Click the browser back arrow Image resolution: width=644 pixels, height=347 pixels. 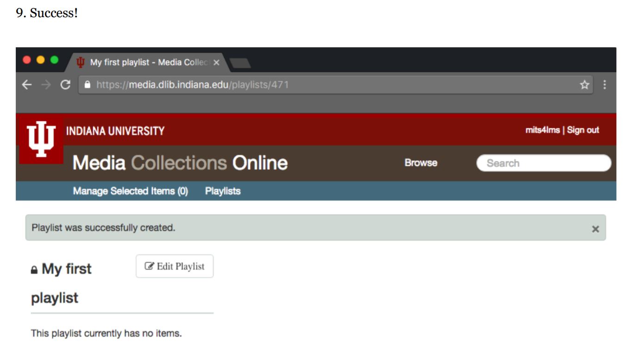coord(26,85)
